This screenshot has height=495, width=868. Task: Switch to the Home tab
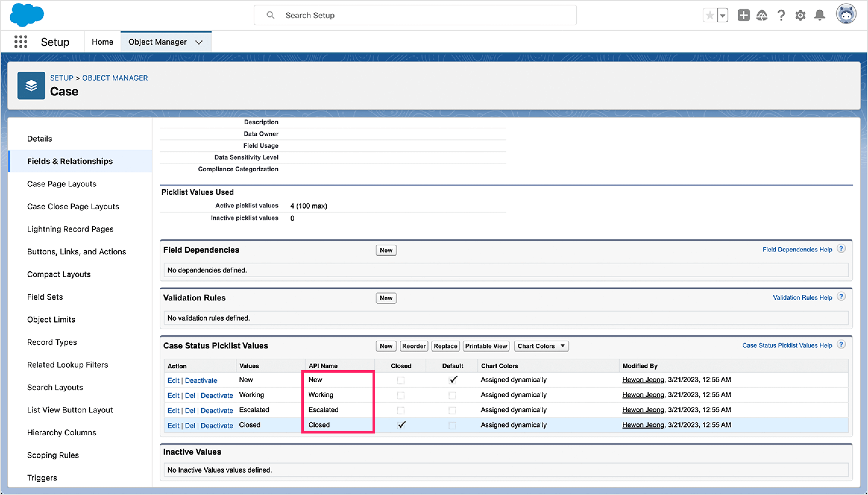102,42
